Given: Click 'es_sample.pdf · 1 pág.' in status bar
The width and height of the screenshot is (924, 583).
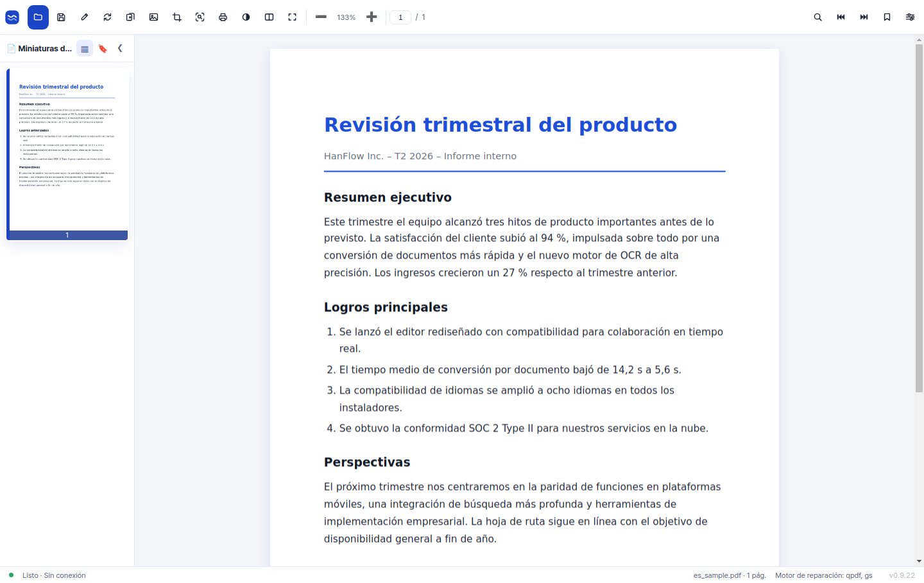Looking at the screenshot, I should [x=730, y=575].
